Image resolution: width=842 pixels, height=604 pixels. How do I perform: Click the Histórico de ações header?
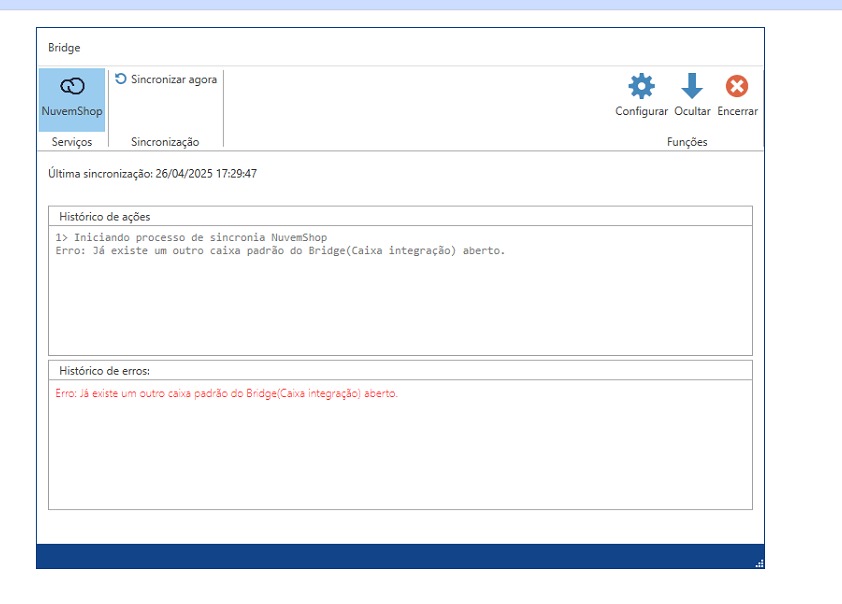point(105,216)
